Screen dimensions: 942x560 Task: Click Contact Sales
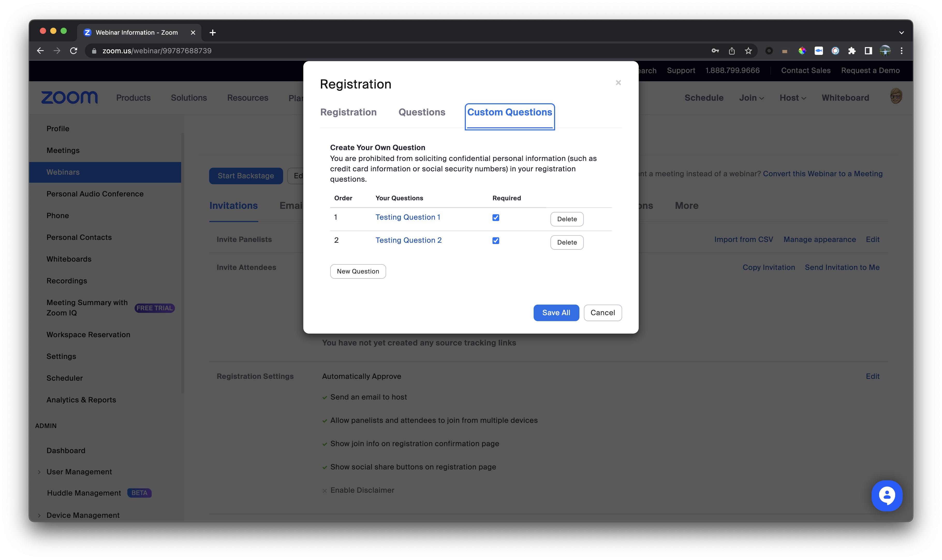click(x=805, y=71)
